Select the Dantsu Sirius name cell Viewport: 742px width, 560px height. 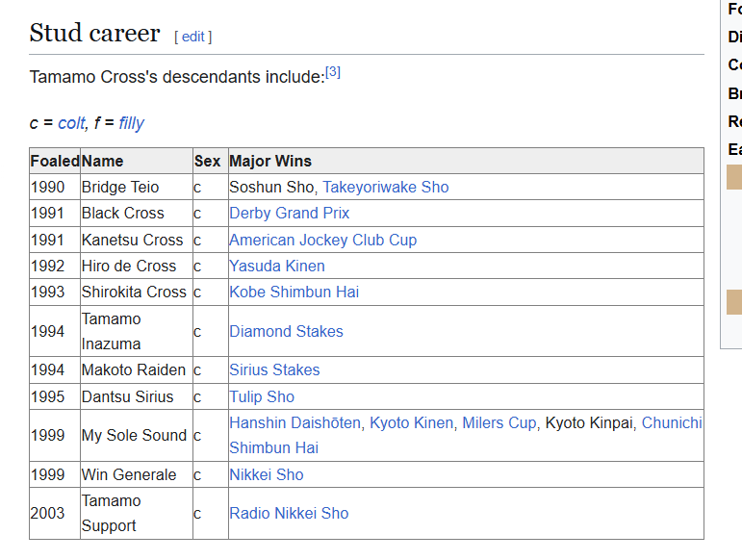pyautogui.click(x=137, y=396)
